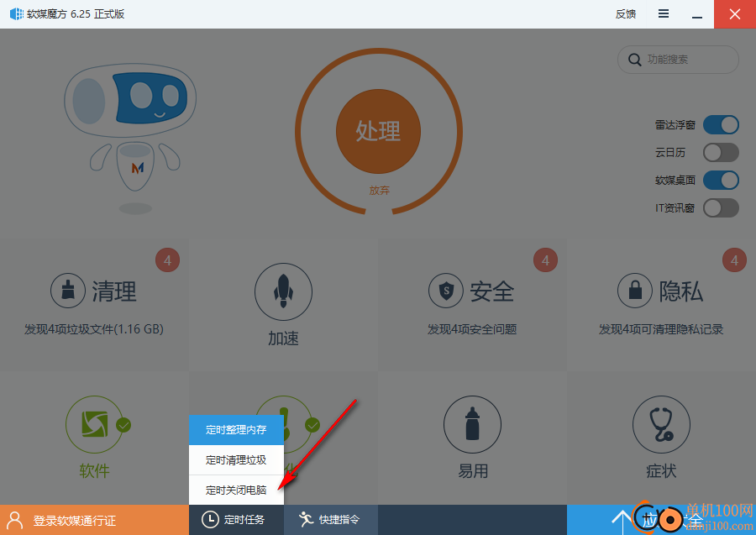Click the 易用 label
Image resolution: width=756 pixels, height=535 pixels.
(472, 470)
